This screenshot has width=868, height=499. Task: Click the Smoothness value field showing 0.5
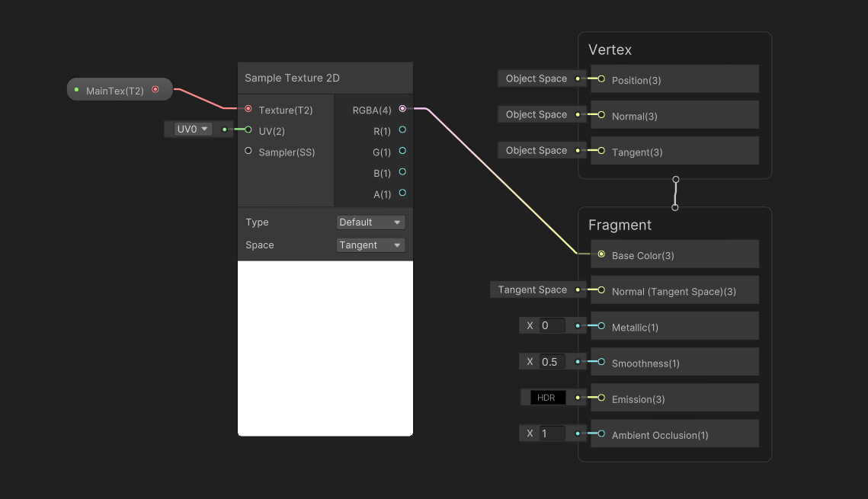coord(552,362)
